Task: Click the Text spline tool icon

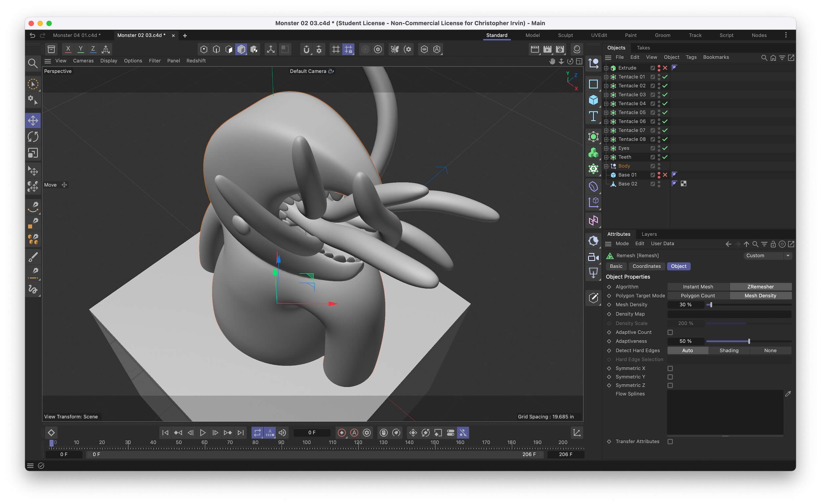Action: 593,116
